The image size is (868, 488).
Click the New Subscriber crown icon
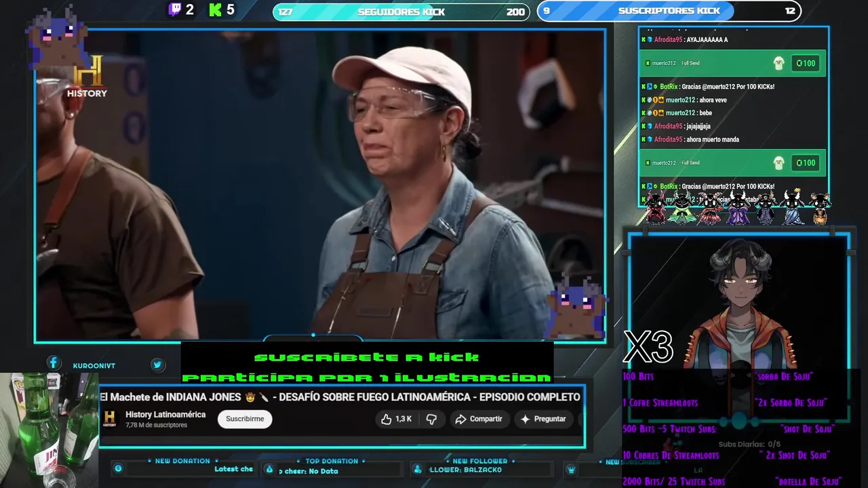(571, 469)
